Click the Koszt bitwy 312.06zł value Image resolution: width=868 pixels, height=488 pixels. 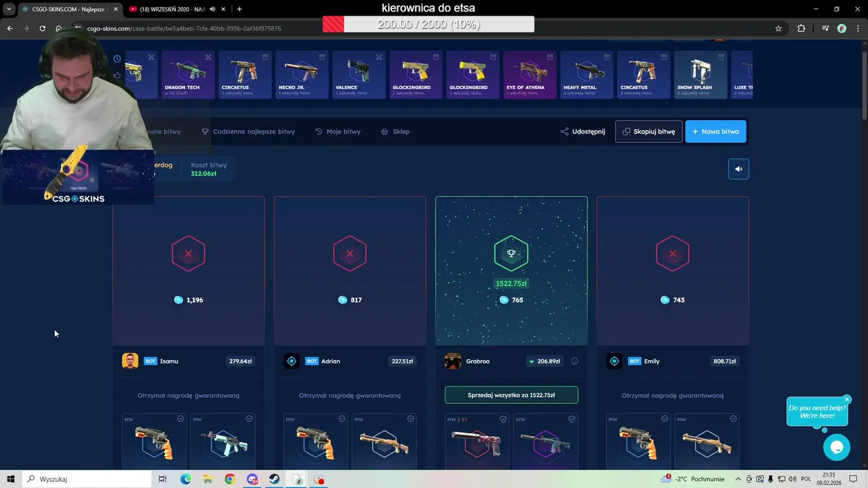click(x=203, y=174)
